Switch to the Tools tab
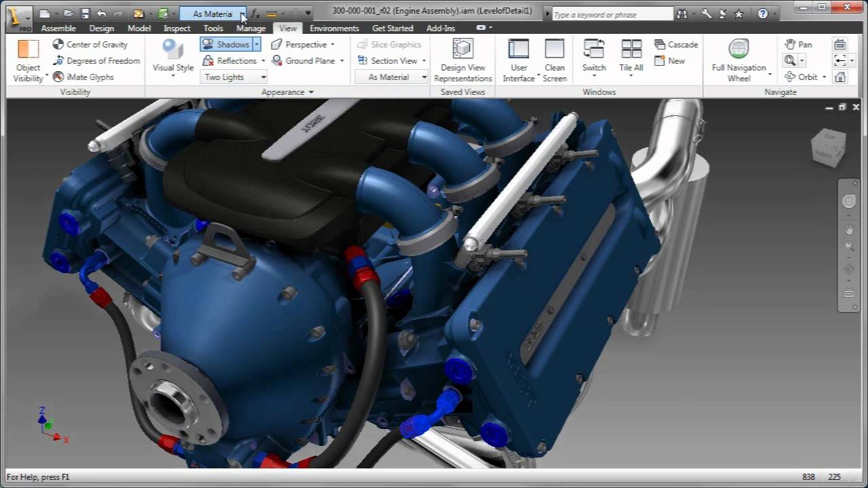 213,28
